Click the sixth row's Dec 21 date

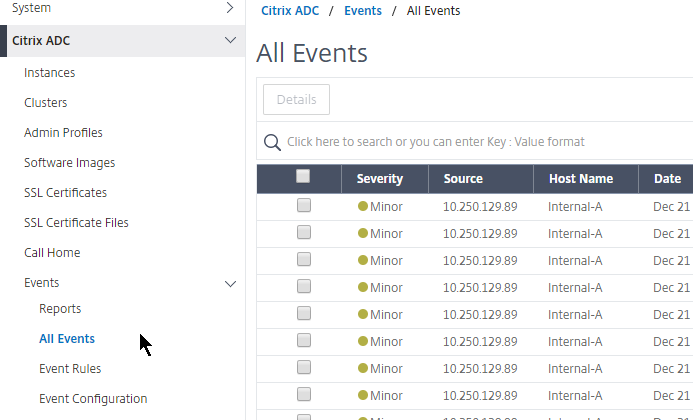point(671,342)
